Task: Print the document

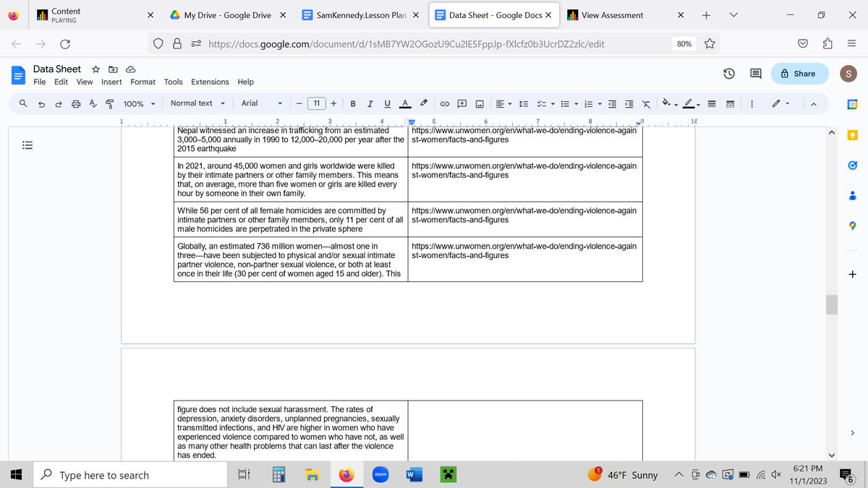Action: pyautogui.click(x=77, y=103)
